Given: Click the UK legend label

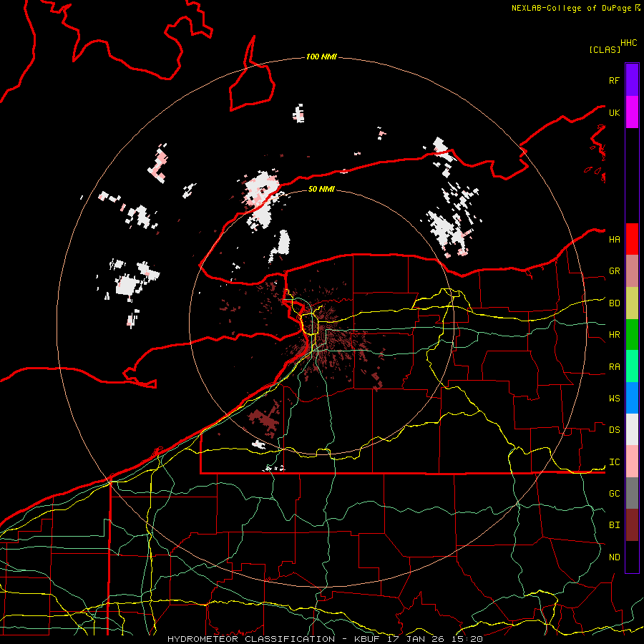Looking at the screenshot, I should click(x=614, y=112).
